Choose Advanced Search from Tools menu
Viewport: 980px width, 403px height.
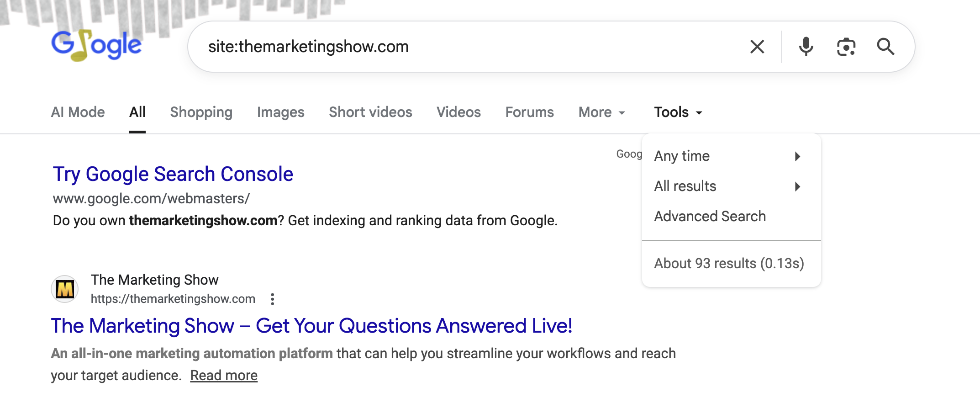(x=710, y=217)
